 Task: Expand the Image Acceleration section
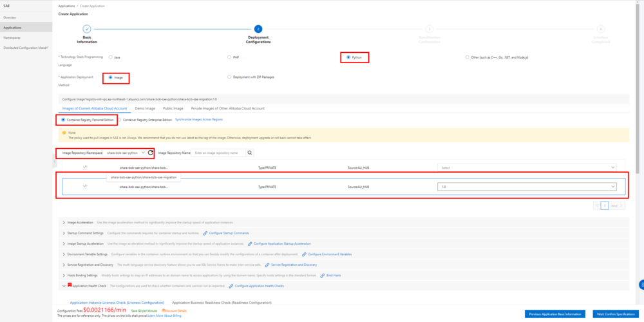tap(63, 222)
